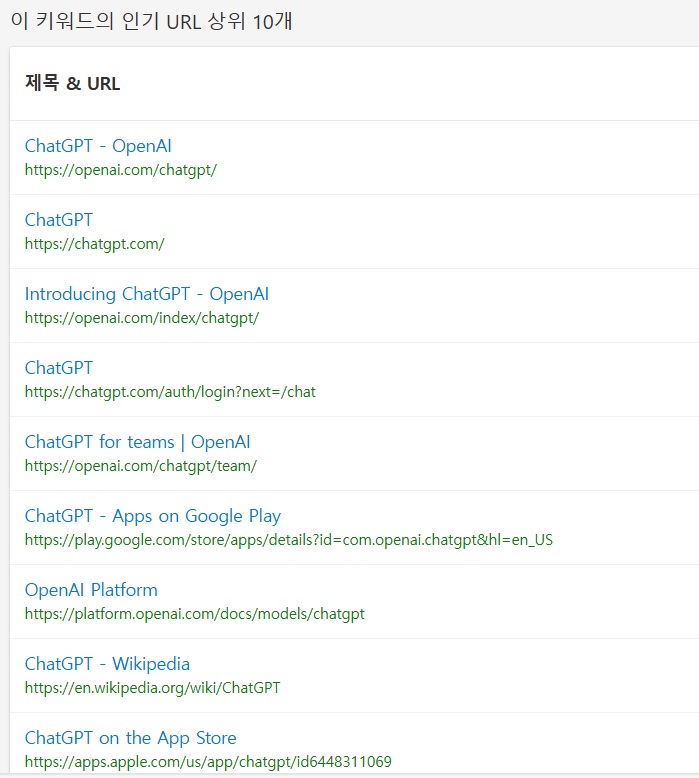Image resolution: width=699 pixels, height=778 pixels.
Task: Click the play.google.com store details URL
Action: click(289, 539)
